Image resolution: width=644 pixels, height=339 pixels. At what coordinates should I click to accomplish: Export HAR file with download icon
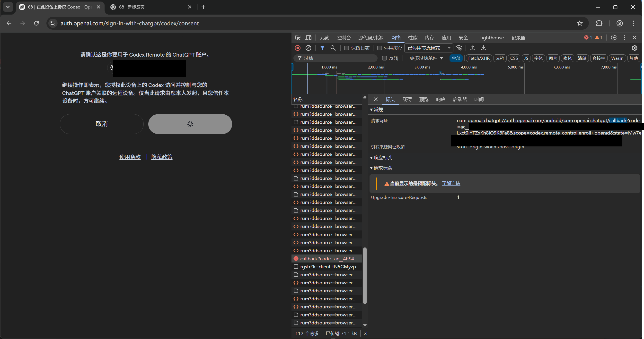483,48
